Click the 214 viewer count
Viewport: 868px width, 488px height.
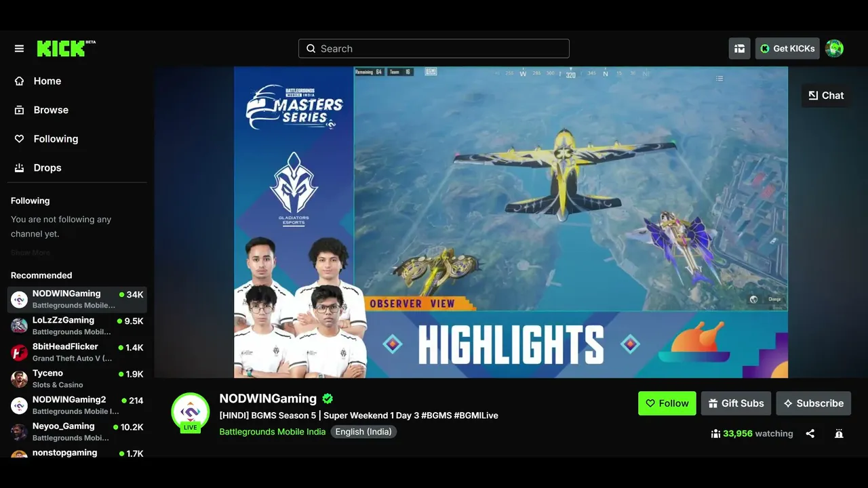(x=136, y=401)
